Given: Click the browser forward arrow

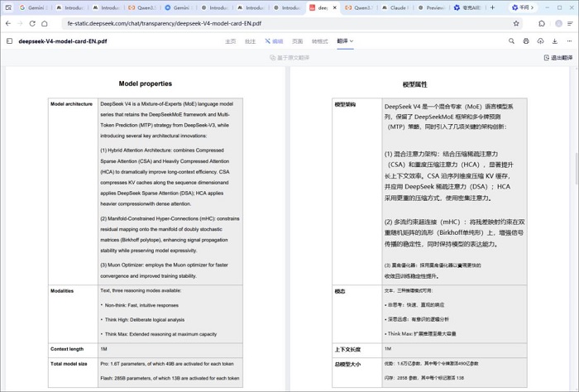Looking at the screenshot, I should tap(20, 23).
